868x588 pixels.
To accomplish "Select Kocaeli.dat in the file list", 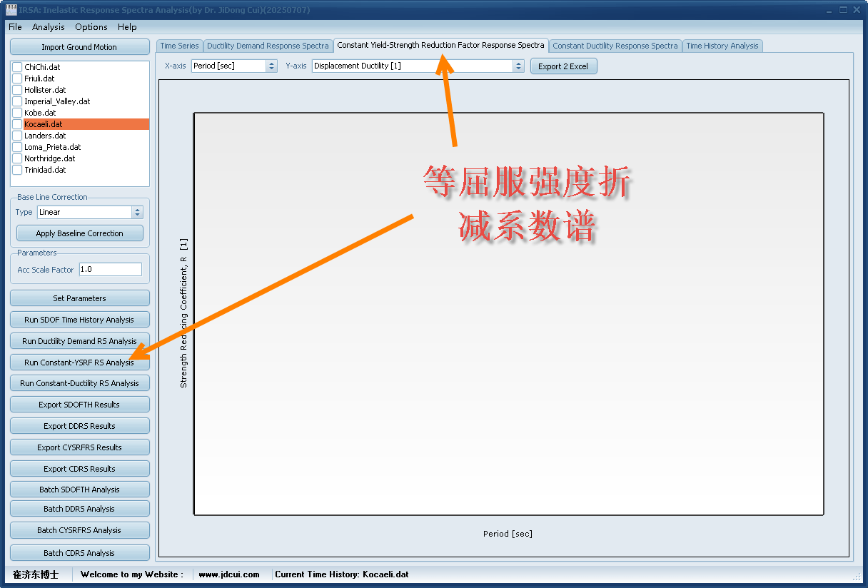I will (44, 124).
